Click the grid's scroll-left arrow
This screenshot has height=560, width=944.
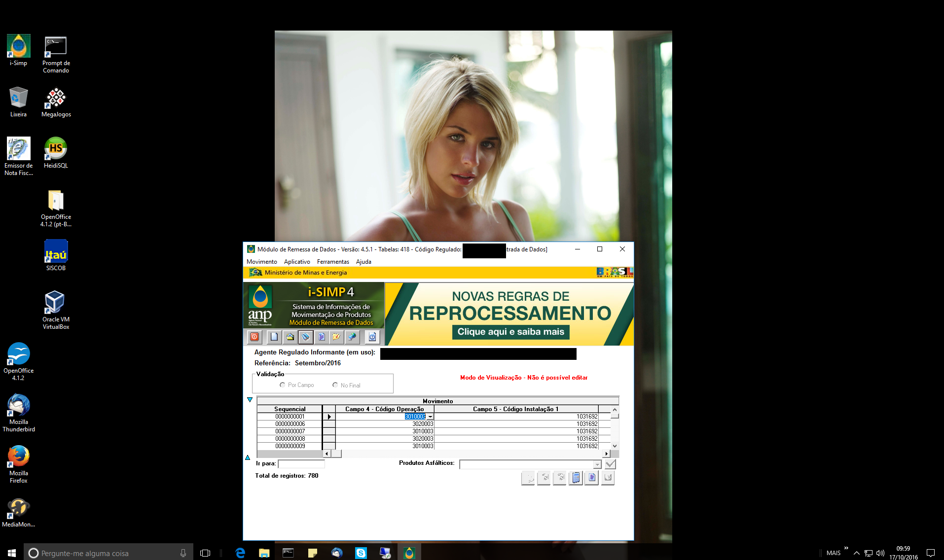click(327, 454)
